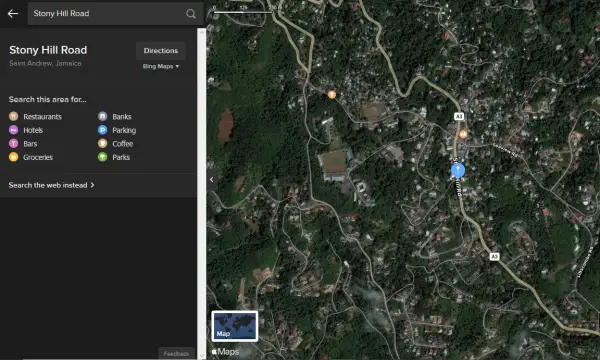
Task: Select the Hotels category icon
Action: click(13, 130)
